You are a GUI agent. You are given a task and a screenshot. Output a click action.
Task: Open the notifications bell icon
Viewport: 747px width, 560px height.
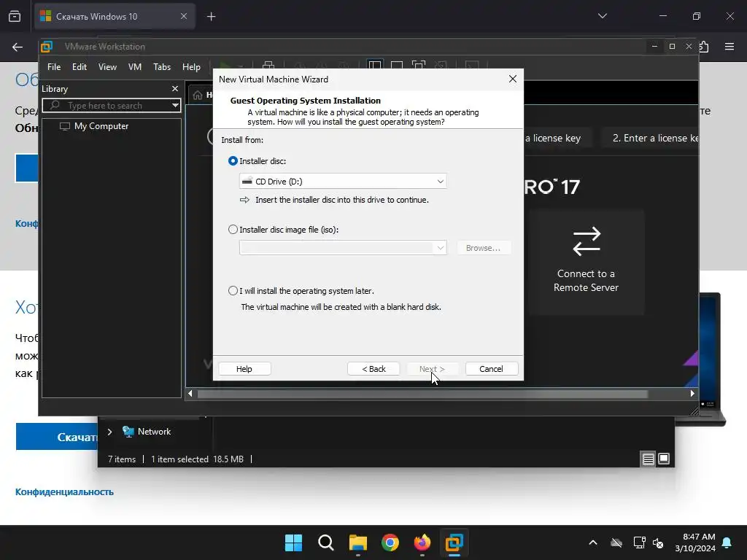(x=727, y=542)
